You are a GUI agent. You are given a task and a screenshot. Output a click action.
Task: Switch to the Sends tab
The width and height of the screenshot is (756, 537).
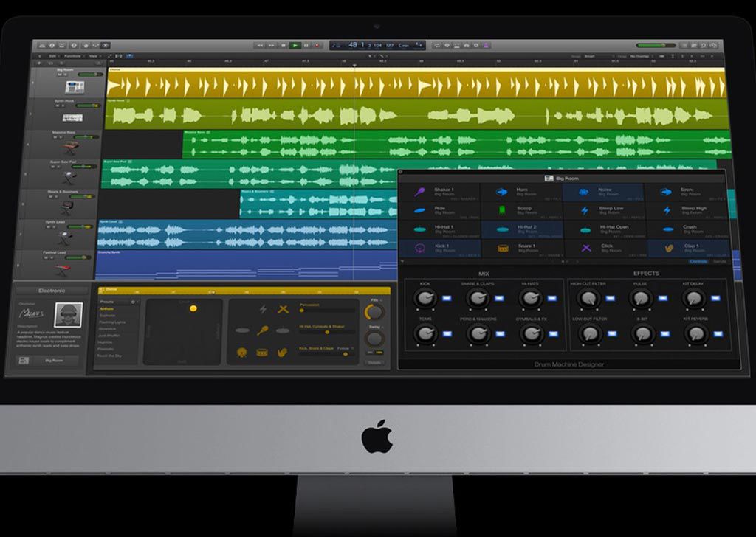tap(719, 262)
